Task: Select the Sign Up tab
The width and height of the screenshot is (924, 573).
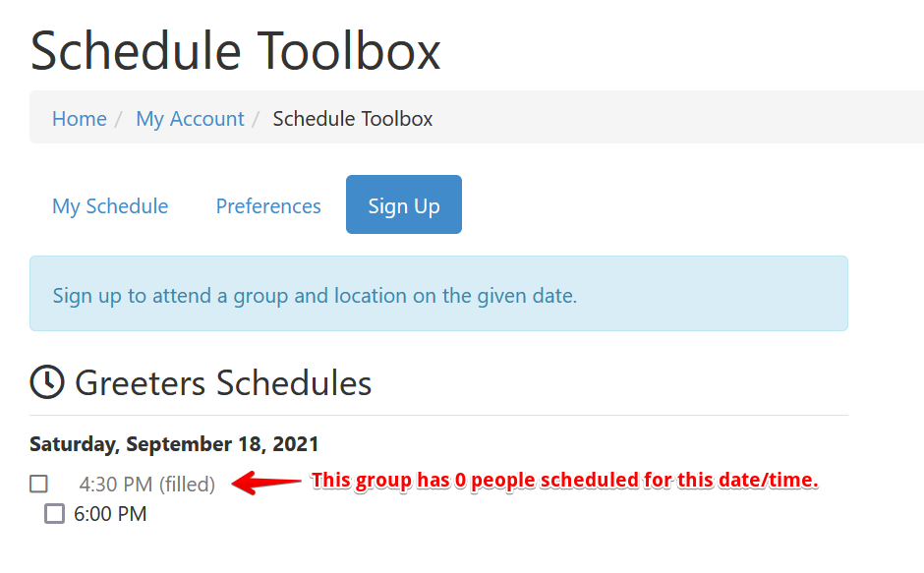Action: pyautogui.click(x=403, y=203)
